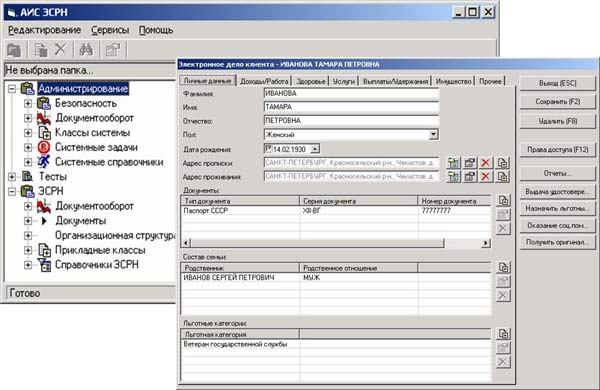Click add icon beside Льготные категории table
Image resolution: width=600 pixels, height=390 pixels.
[504, 334]
